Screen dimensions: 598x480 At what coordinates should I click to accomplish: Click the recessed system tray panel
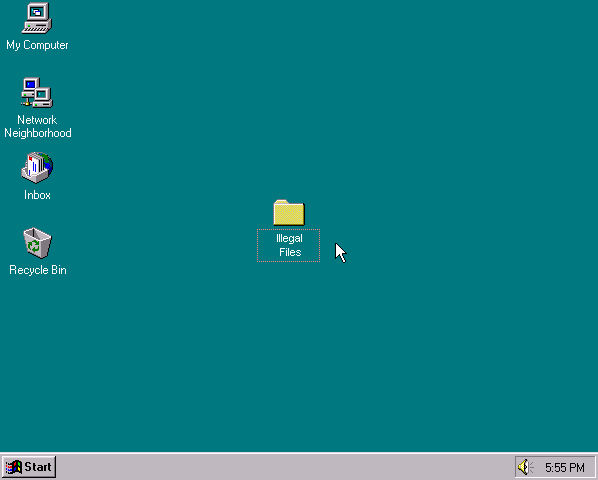tap(555, 467)
